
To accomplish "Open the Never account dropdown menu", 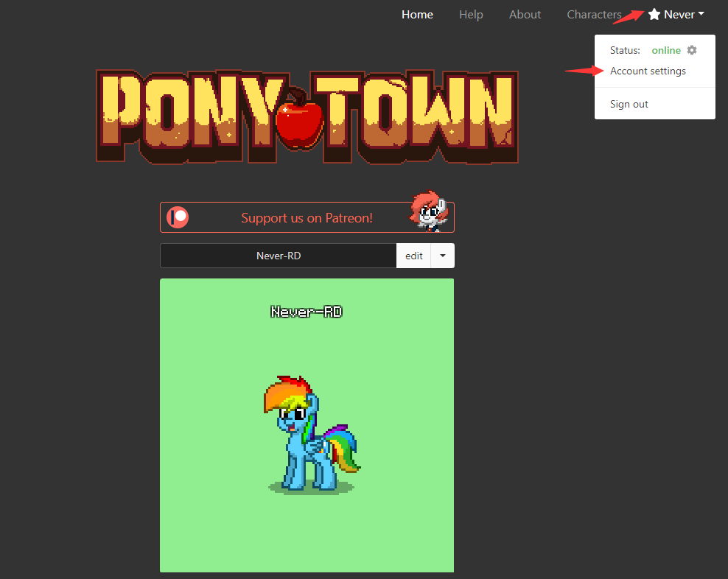I will (677, 15).
